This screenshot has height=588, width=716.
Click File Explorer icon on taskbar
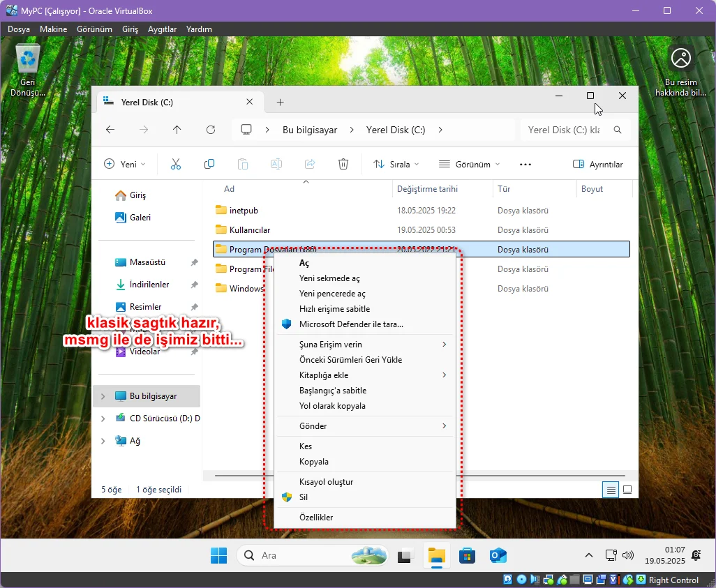(x=437, y=556)
